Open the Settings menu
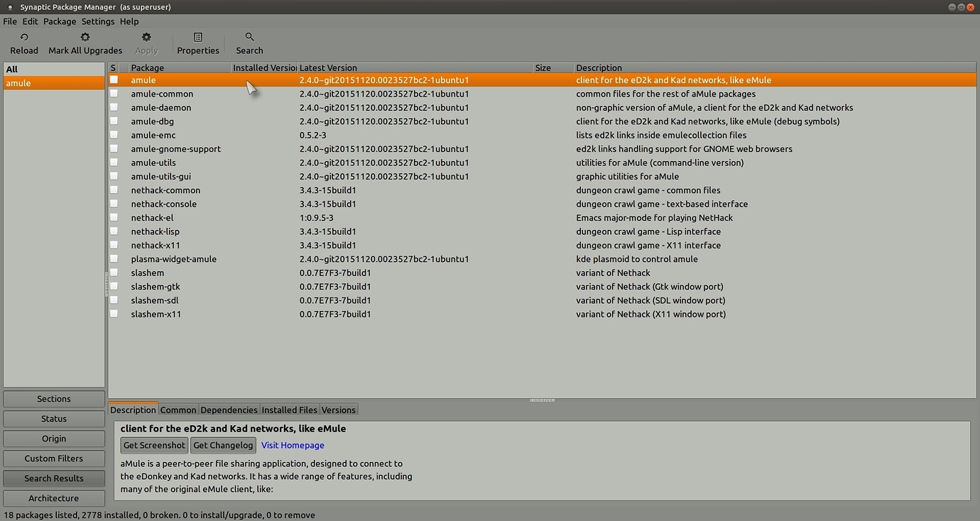The width and height of the screenshot is (980, 521). click(x=98, y=21)
